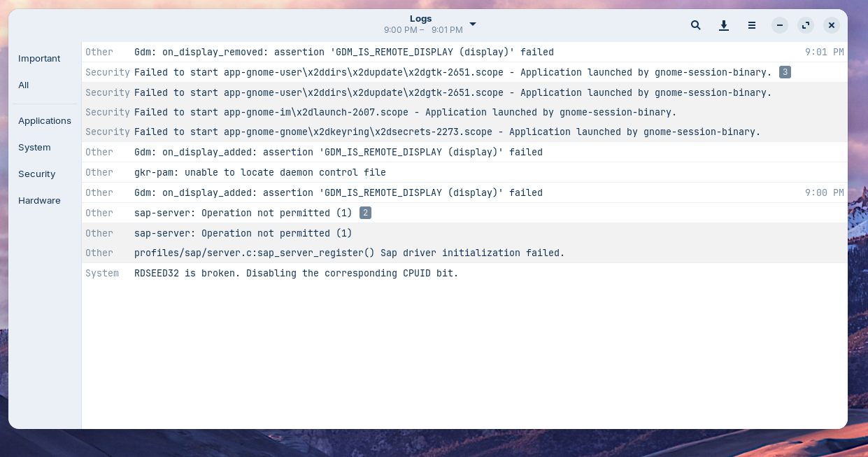Open the x2dsecrets-2273.scope failure entry

[464, 132]
